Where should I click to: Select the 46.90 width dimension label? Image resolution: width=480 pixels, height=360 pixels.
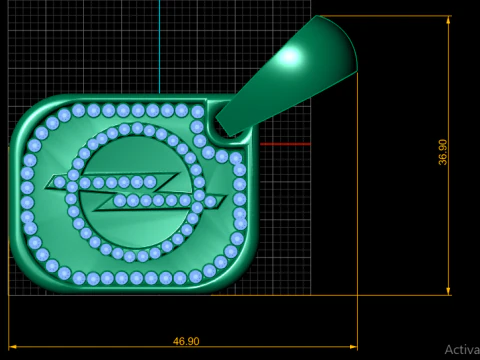186,341
